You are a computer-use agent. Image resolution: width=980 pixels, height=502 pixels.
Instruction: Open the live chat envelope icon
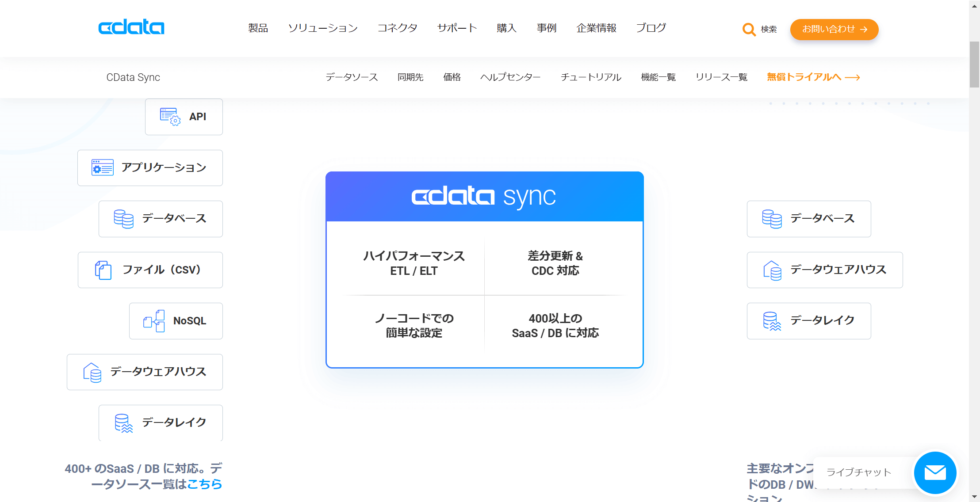(935, 472)
